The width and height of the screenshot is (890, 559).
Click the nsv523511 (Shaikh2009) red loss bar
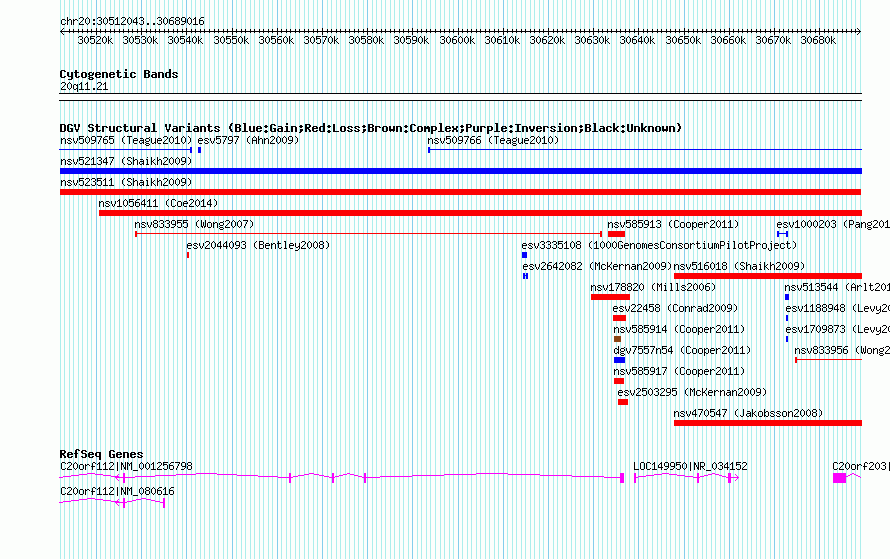pos(461,192)
